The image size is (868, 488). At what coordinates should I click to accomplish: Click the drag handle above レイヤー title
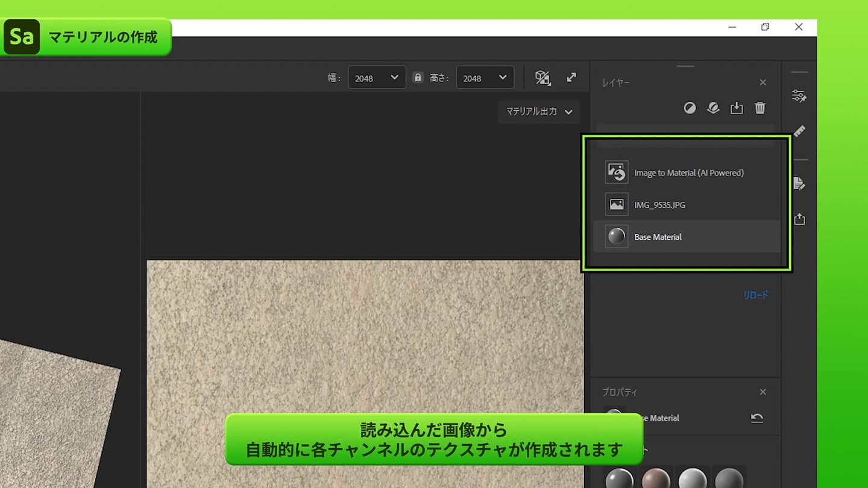686,66
